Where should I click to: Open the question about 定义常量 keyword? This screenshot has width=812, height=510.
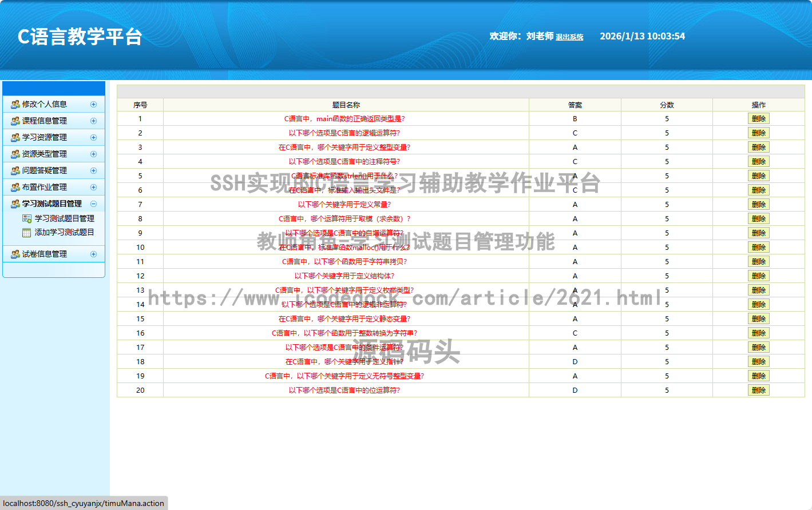346,204
